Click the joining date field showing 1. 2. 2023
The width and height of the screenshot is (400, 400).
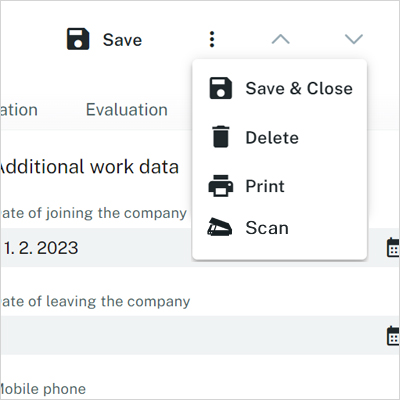[200, 248]
